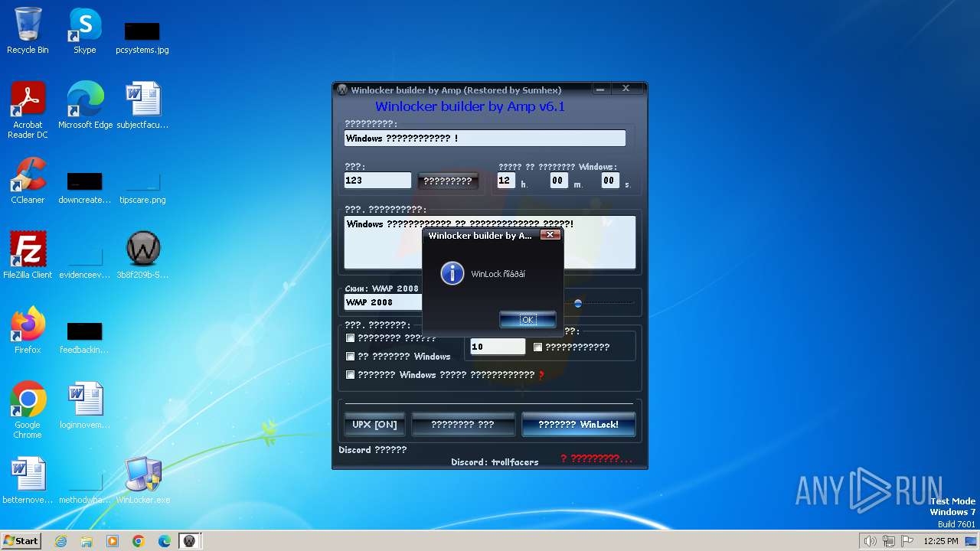Click the large Windows message text area

coord(489,242)
